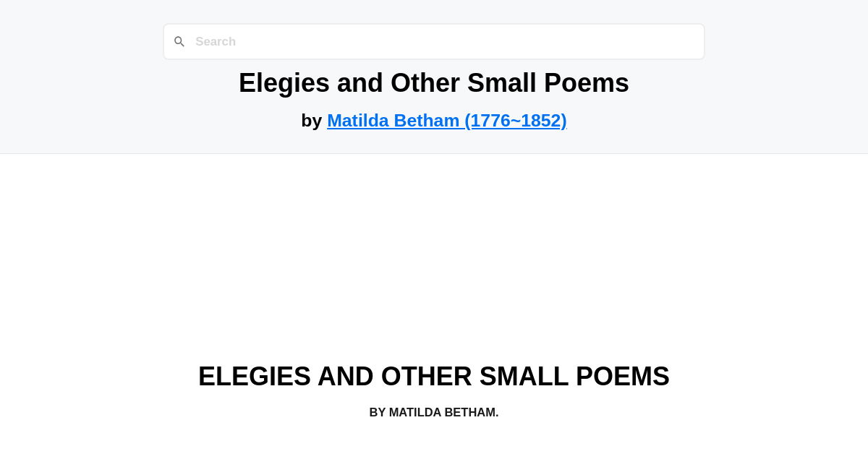Image resolution: width=868 pixels, height=454 pixels.
Task: Click the magnifying glass search icon
Action: [179, 41]
